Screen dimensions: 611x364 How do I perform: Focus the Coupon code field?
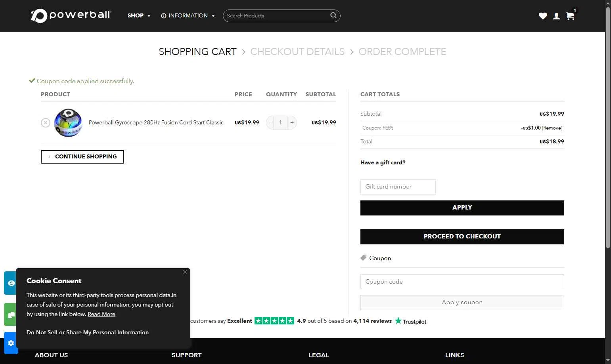click(x=462, y=282)
